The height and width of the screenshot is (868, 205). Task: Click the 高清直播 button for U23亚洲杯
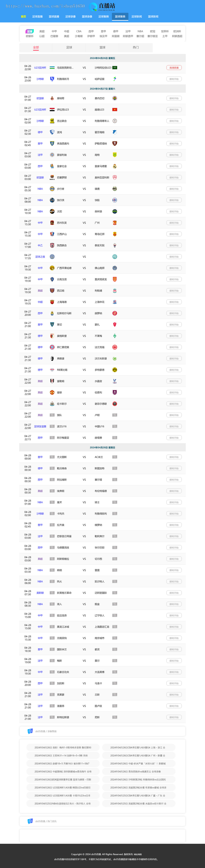click(x=174, y=68)
